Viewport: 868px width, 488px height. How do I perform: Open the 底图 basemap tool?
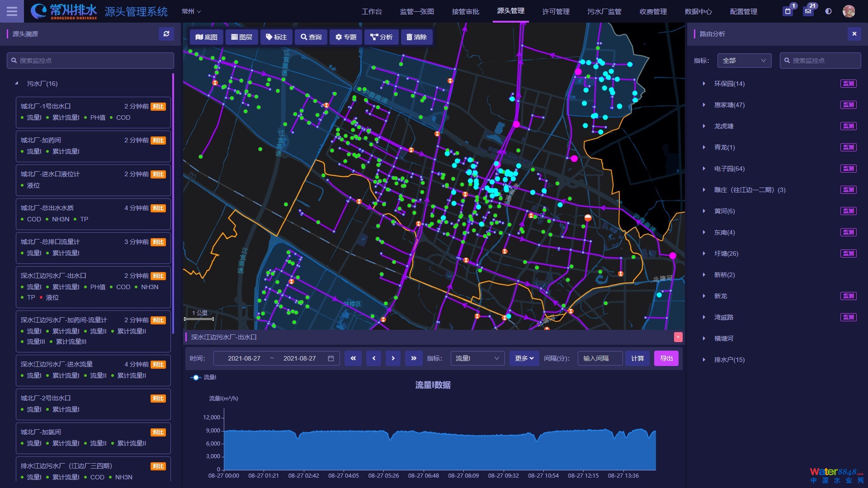(x=207, y=37)
